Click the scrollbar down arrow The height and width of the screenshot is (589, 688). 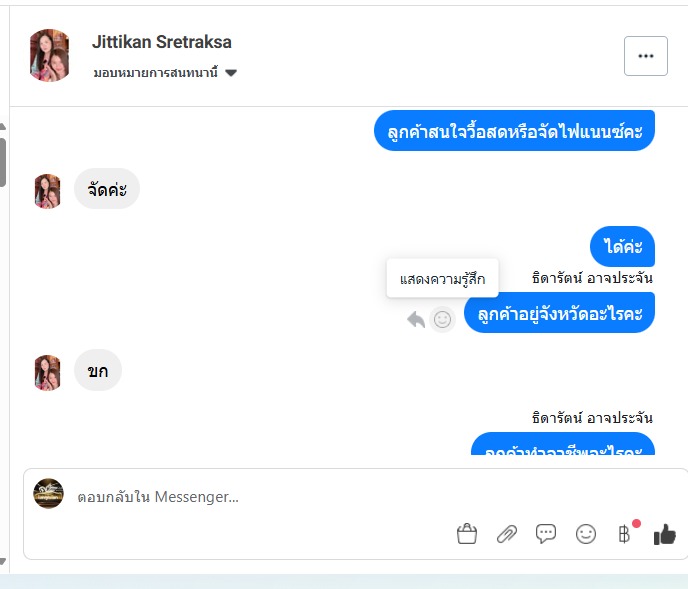tap(3, 561)
